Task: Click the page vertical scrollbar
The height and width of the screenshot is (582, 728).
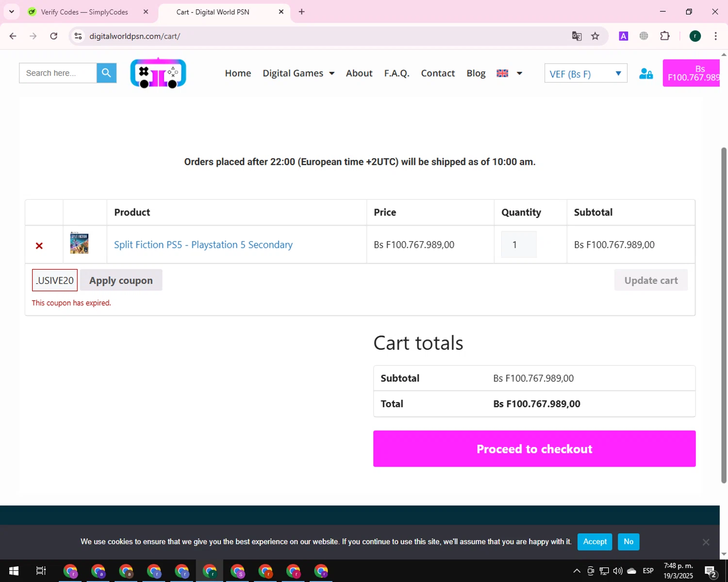Action: point(724,315)
